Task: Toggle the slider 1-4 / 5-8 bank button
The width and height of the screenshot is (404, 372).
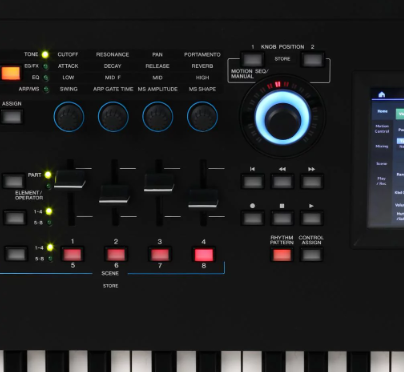Action: (x=15, y=218)
